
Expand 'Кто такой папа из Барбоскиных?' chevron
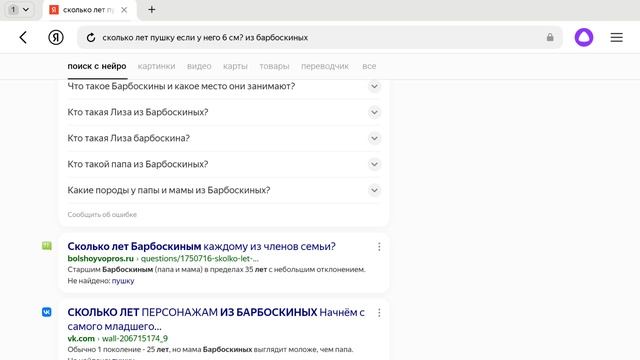coord(374,164)
